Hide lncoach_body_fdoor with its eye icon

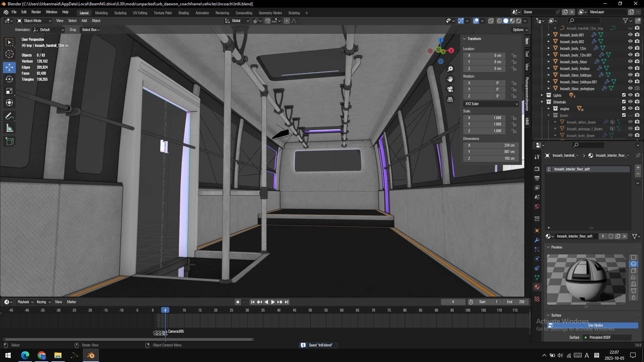(630, 62)
